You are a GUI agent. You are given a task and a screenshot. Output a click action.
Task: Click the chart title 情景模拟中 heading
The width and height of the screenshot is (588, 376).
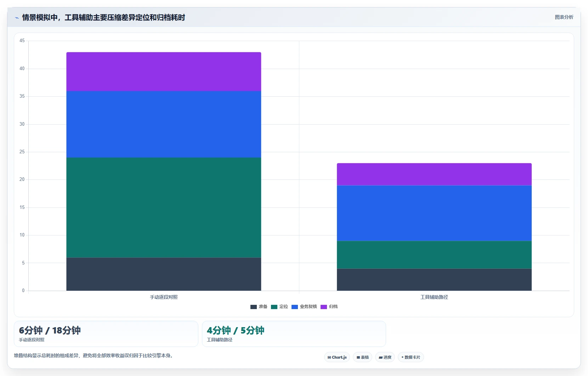point(103,17)
